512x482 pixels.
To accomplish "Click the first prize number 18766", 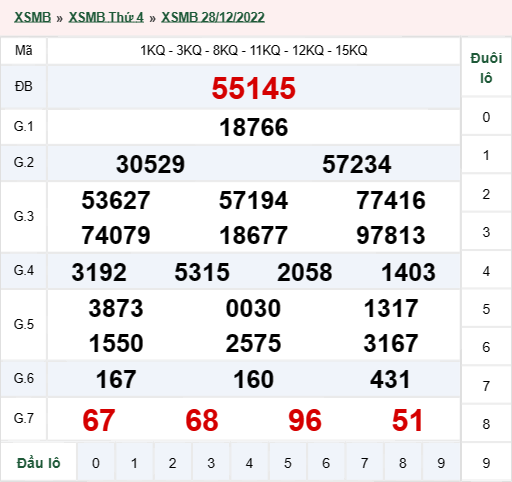I will click(x=254, y=127).
